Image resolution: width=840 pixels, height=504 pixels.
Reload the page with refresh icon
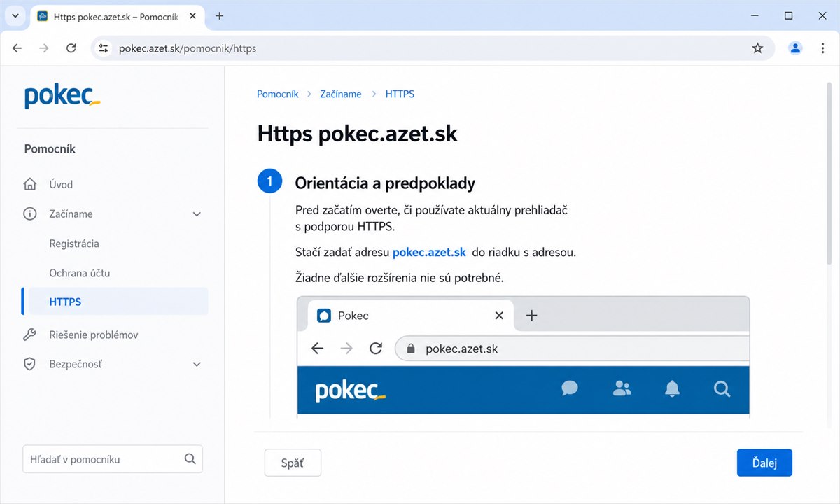click(71, 48)
